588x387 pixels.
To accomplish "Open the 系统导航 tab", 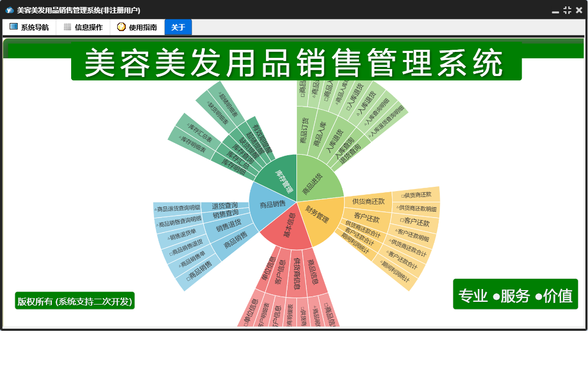I will point(29,27).
